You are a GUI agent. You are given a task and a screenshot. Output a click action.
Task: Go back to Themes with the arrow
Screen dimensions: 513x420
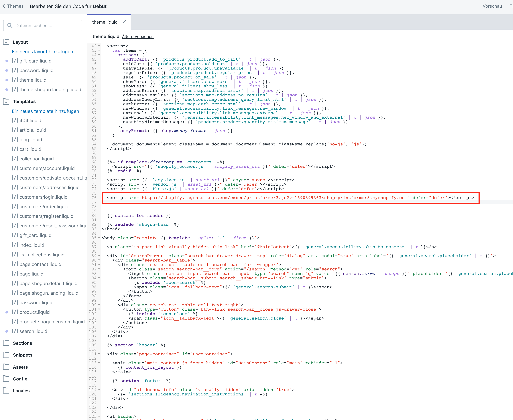click(x=4, y=6)
